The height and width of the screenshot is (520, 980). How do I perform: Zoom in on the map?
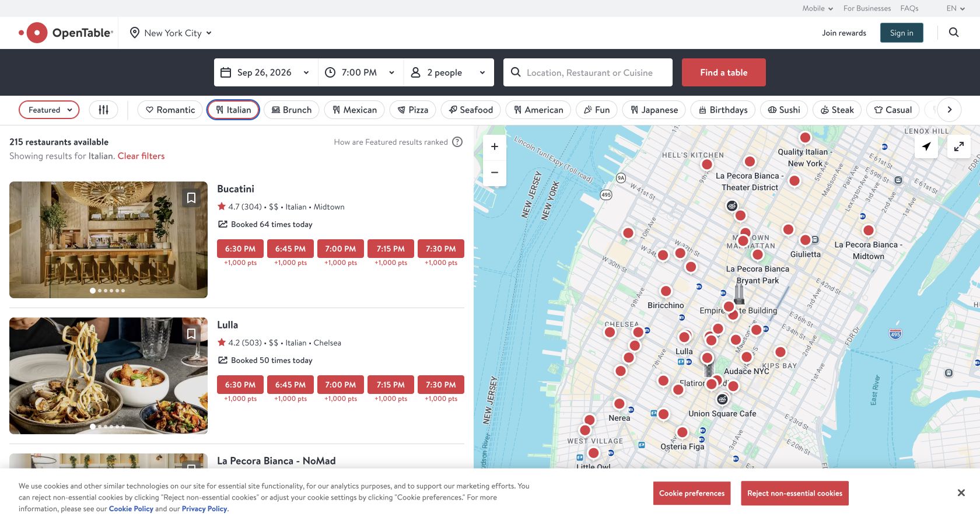click(495, 146)
